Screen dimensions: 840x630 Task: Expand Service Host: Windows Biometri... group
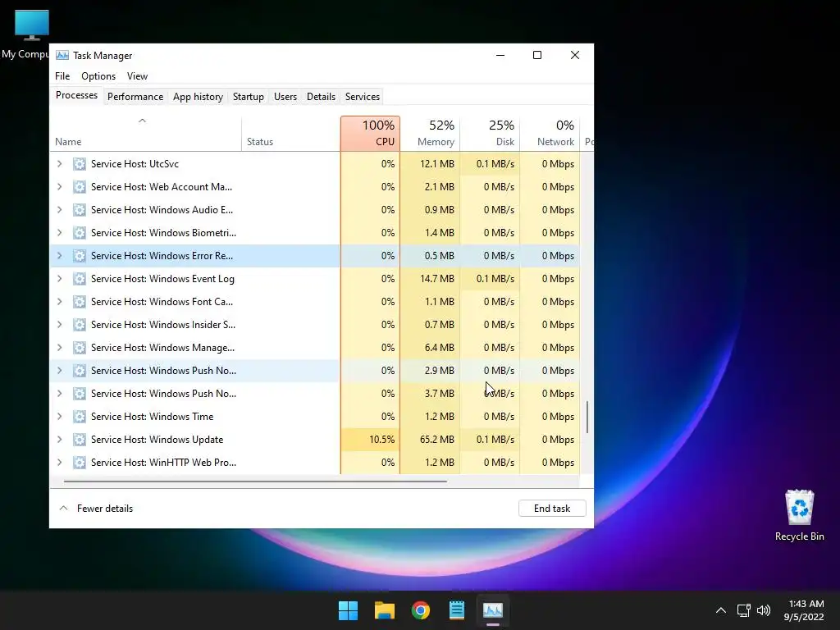click(x=59, y=233)
